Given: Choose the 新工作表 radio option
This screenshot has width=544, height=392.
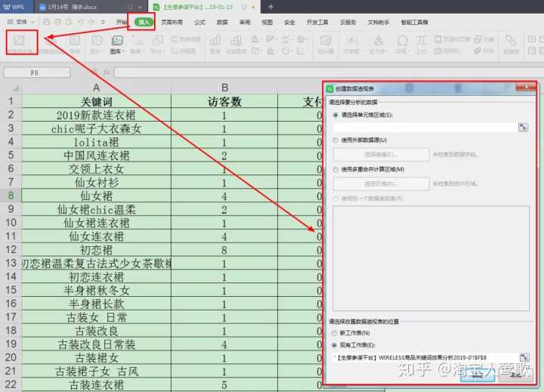Looking at the screenshot, I should [x=335, y=332].
